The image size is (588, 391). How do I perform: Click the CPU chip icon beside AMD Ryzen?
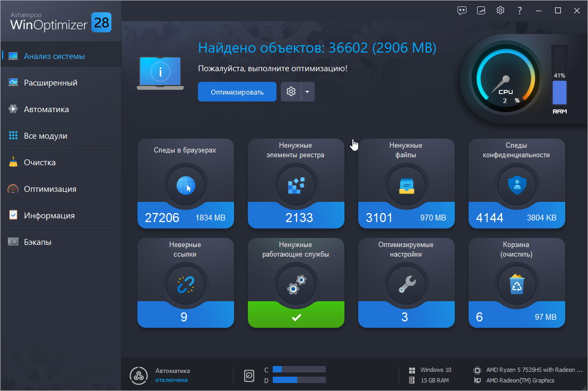(x=477, y=370)
